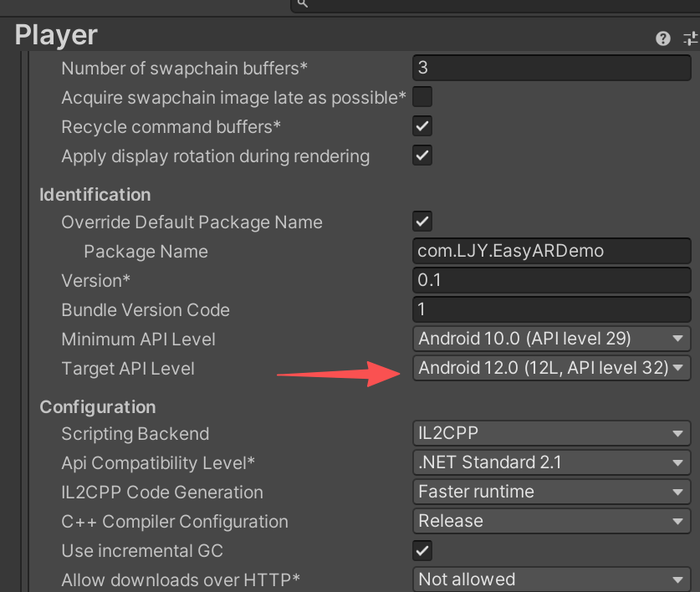Toggle Apply display rotation during rendering
The image size is (700, 592).
pos(422,155)
